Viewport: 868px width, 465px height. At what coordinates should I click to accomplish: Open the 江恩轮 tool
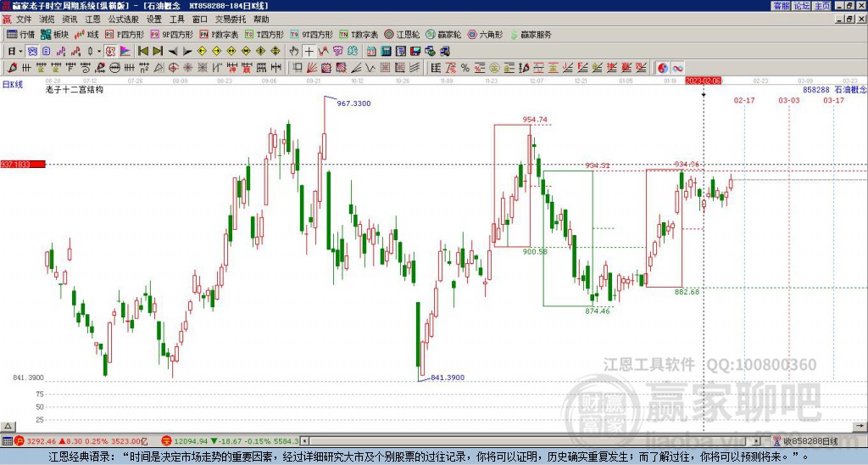pyautogui.click(x=402, y=34)
